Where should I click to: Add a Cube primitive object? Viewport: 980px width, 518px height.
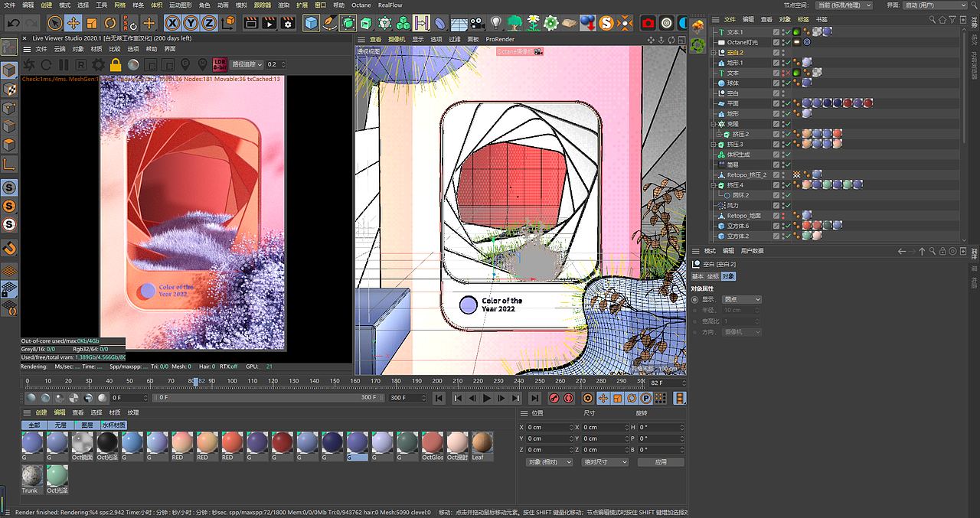coord(311,23)
